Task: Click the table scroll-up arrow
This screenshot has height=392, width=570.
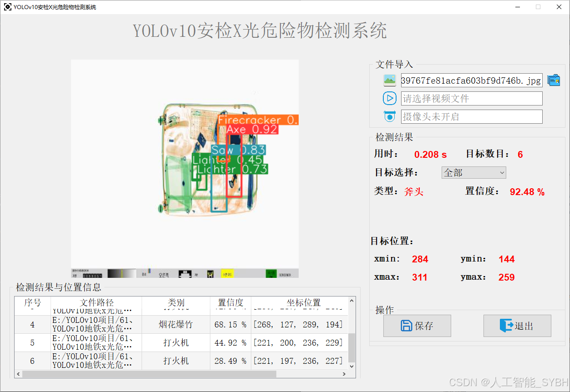Action: tap(352, 301)
